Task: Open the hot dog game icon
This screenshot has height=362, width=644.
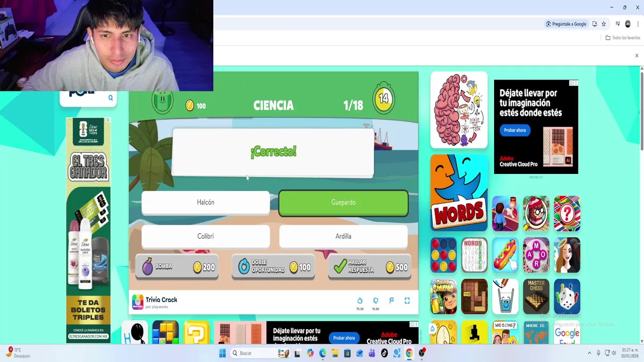Action: [x=505, y=255]
